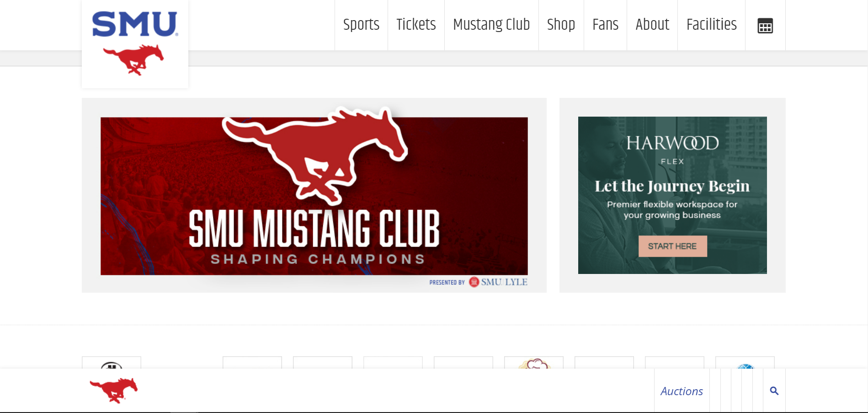Screen dimensions: 868x413
Task: Click the SMU logo in the header
Action: coord(135,43)
